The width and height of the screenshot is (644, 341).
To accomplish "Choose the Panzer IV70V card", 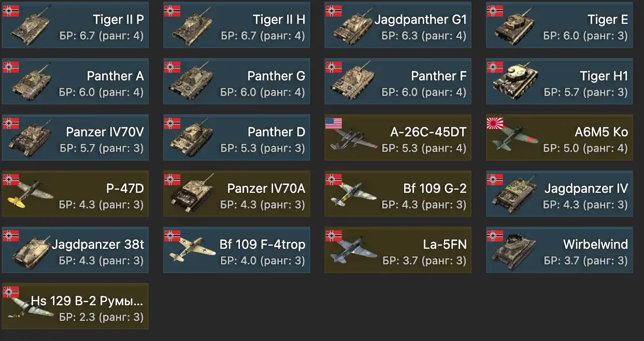I will coord(75,137).
